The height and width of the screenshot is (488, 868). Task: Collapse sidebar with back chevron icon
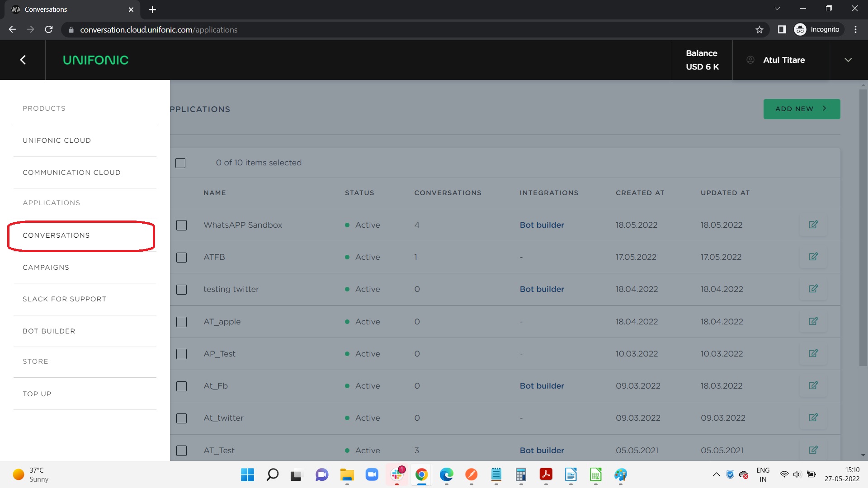tap(23, 60)
